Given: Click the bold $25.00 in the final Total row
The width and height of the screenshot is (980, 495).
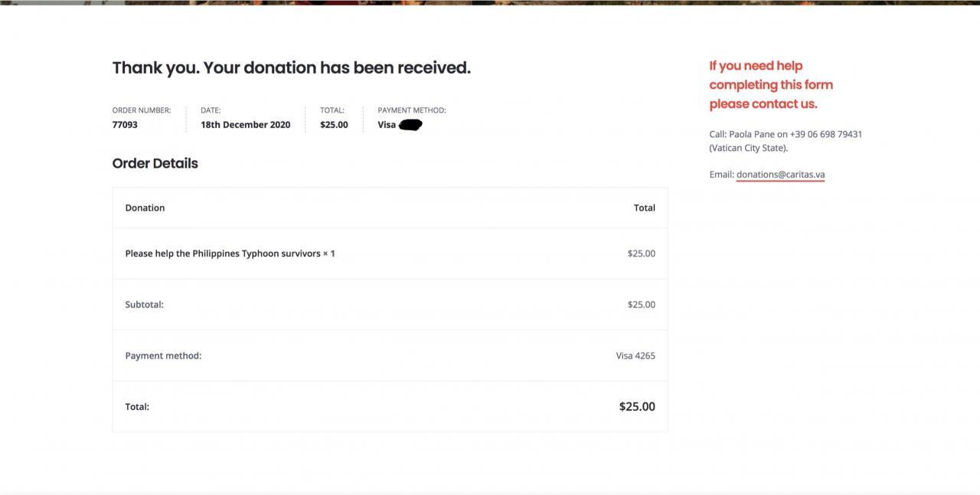Looking at the screenshot, I should [637, 407].
